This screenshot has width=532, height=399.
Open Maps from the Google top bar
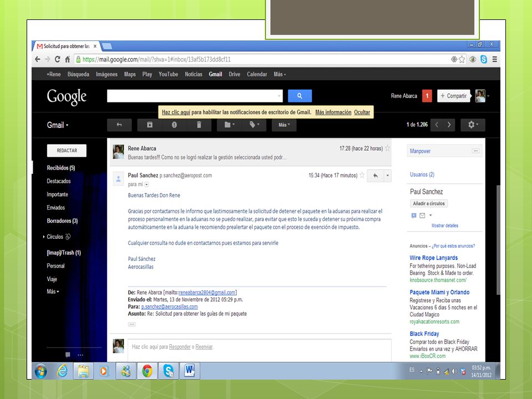(130, 74)
